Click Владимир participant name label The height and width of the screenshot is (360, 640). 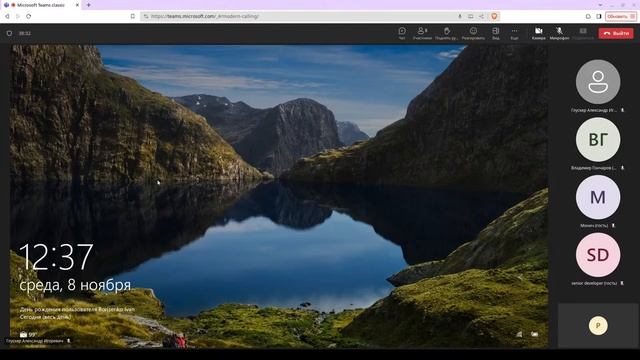click(x=593, y=168)
